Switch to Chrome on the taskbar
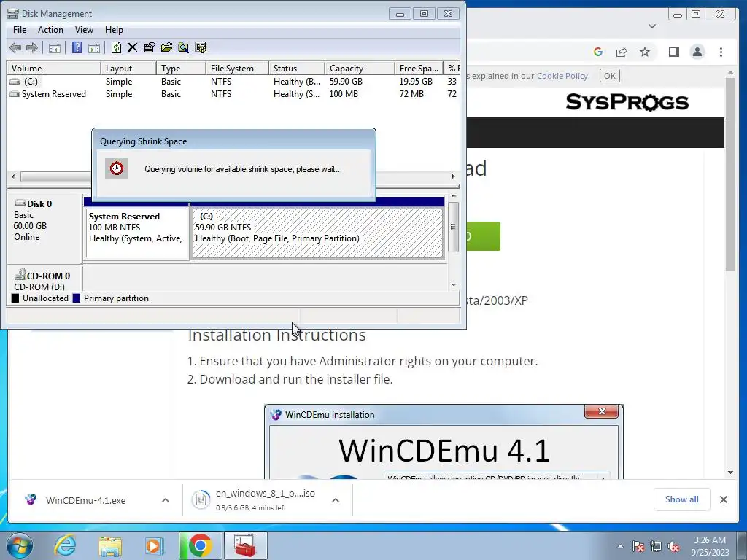Screen dimensions: 747x560 point(200,545)
